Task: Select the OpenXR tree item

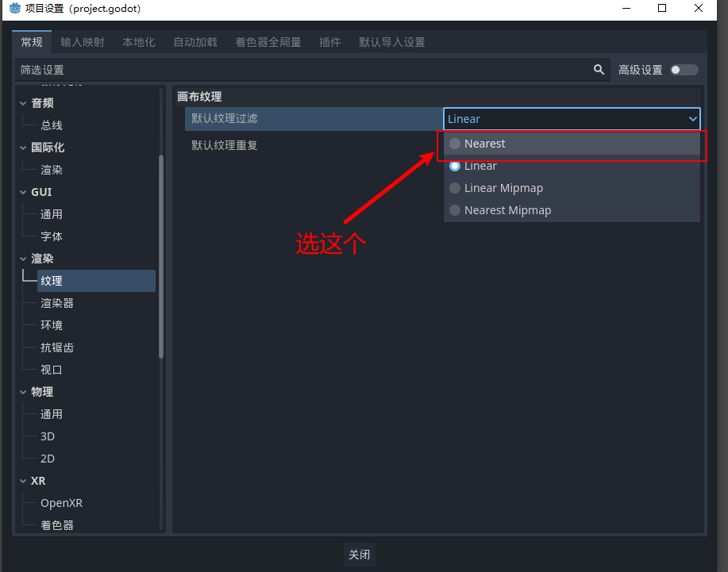Action: [61, 503]
